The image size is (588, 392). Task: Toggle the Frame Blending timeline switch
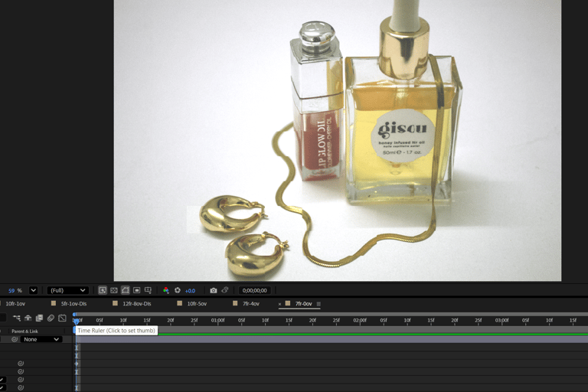[39, 318]
